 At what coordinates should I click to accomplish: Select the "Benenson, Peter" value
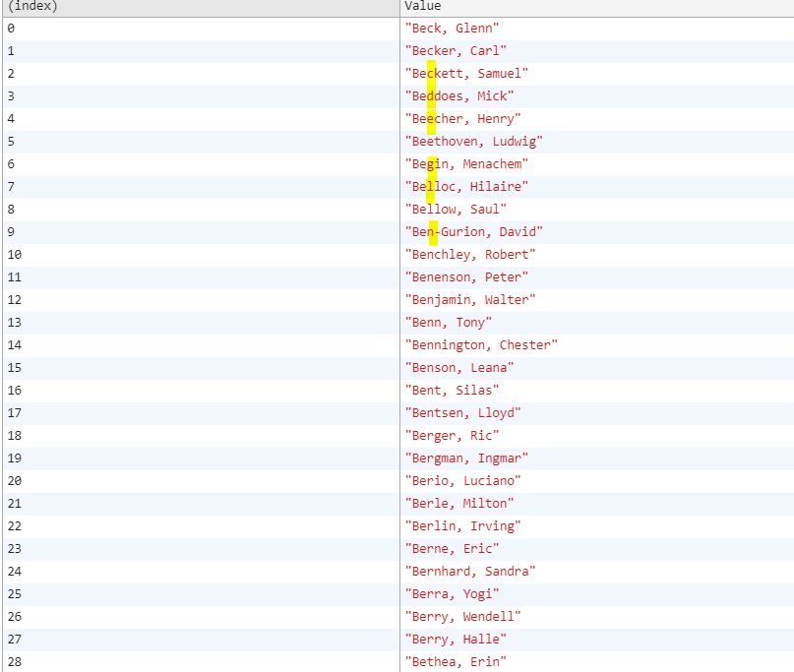(x=466, y=277)
